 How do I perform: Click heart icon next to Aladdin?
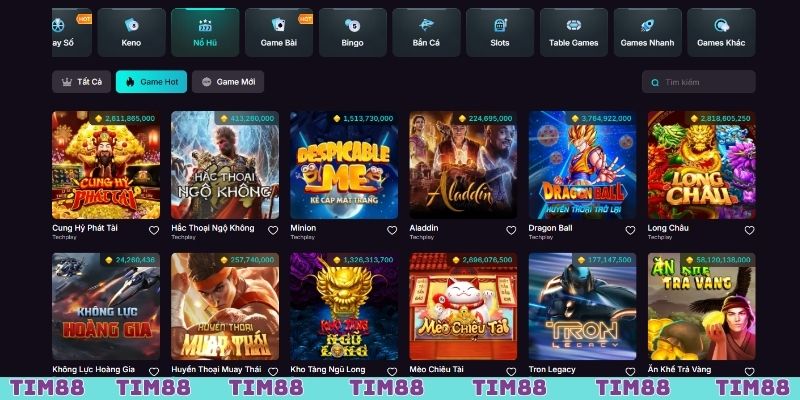tap(511, 230)
